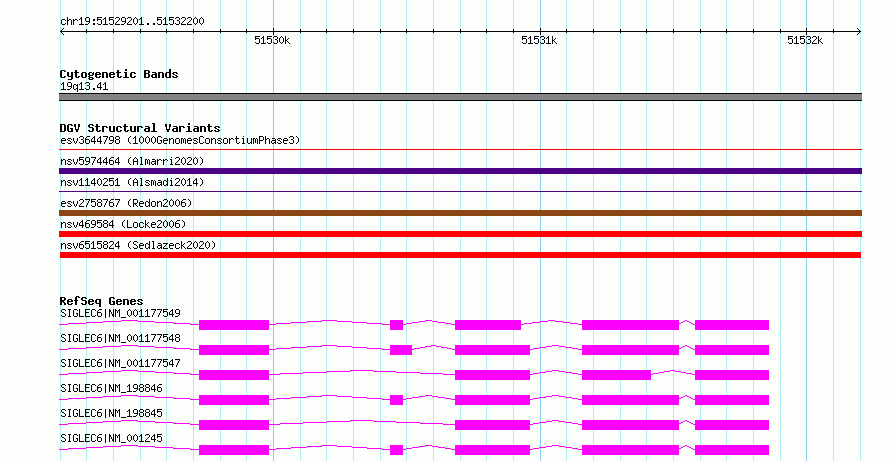Viewport: 890px width, 461px height.
Task: Open the nsv6515824 (Sedlazeck2020) label
Action: pos(138,245)
